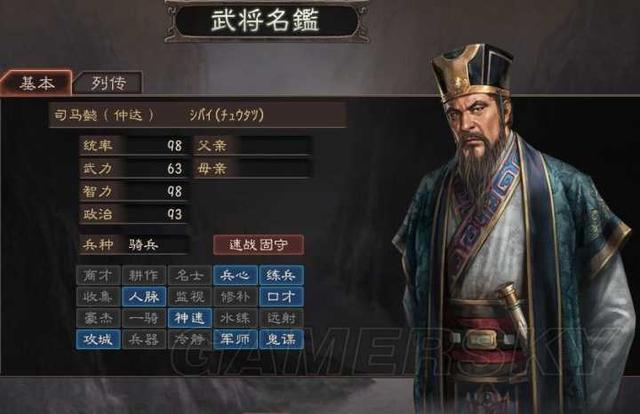Toggle the 兵心 trait tile

[235, 275]
